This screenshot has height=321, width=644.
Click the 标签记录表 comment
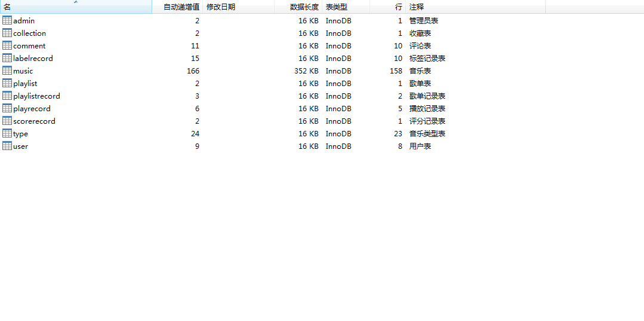pos(427,59)
